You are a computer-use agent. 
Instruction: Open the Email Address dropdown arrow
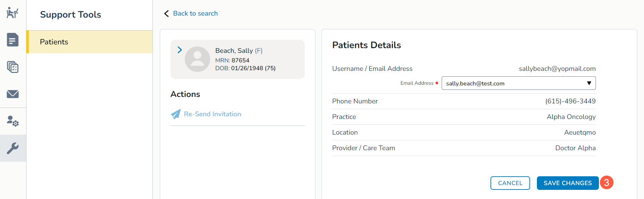click(589, 83)
